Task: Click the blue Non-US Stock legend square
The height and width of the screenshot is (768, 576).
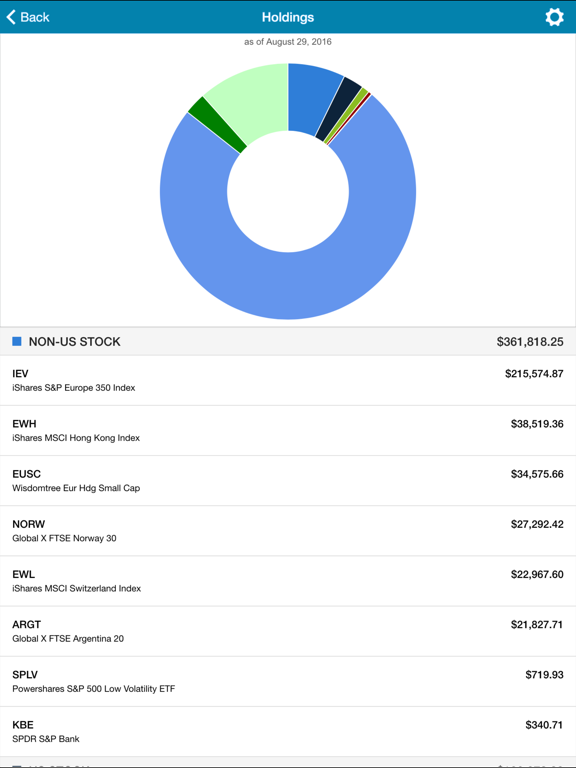Action: click(17, 341)
